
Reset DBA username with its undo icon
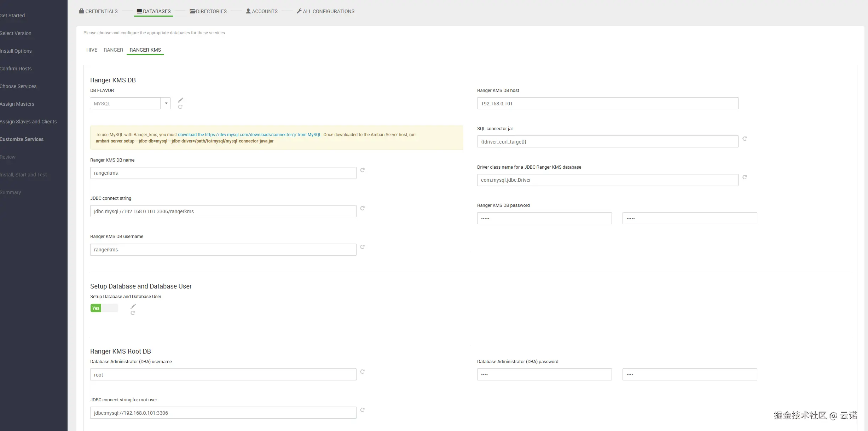pos(362,372)
